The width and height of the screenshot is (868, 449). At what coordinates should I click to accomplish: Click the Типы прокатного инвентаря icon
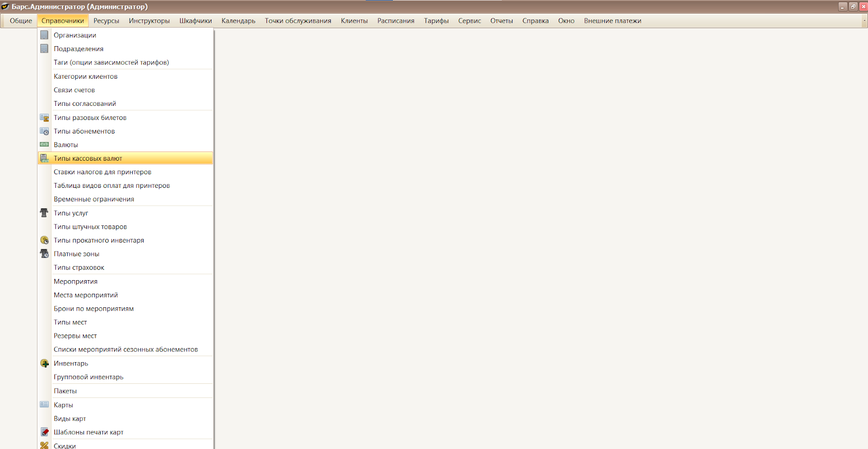point(44,241)
